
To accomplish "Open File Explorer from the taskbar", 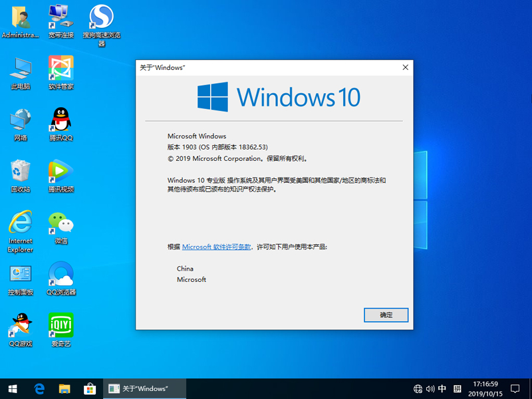I will click(x=64, y=388).
